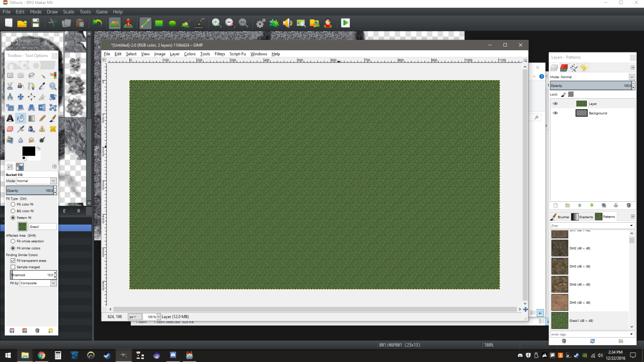Switch to RPG Maker Map mode icon

114,23
